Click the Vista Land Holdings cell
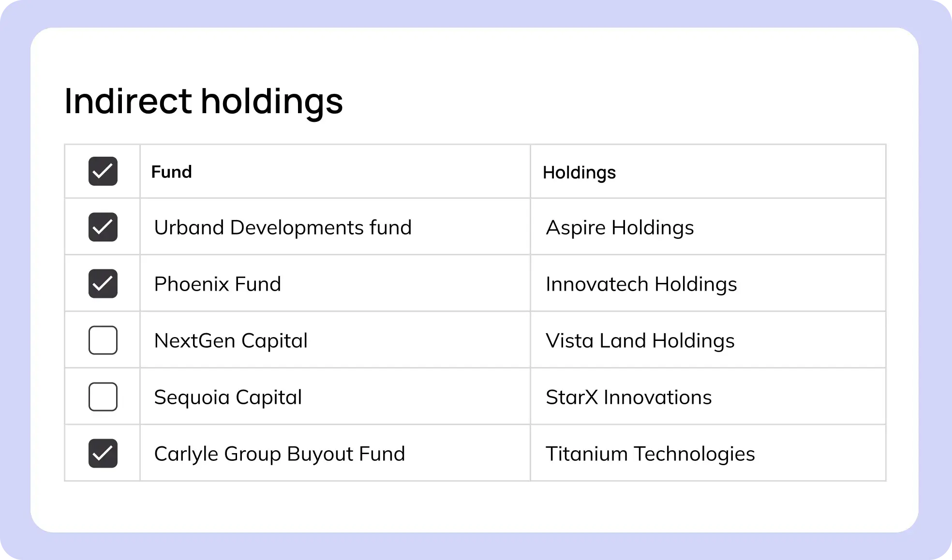Viewport: 952px width, 560px height. pos(640,340)
